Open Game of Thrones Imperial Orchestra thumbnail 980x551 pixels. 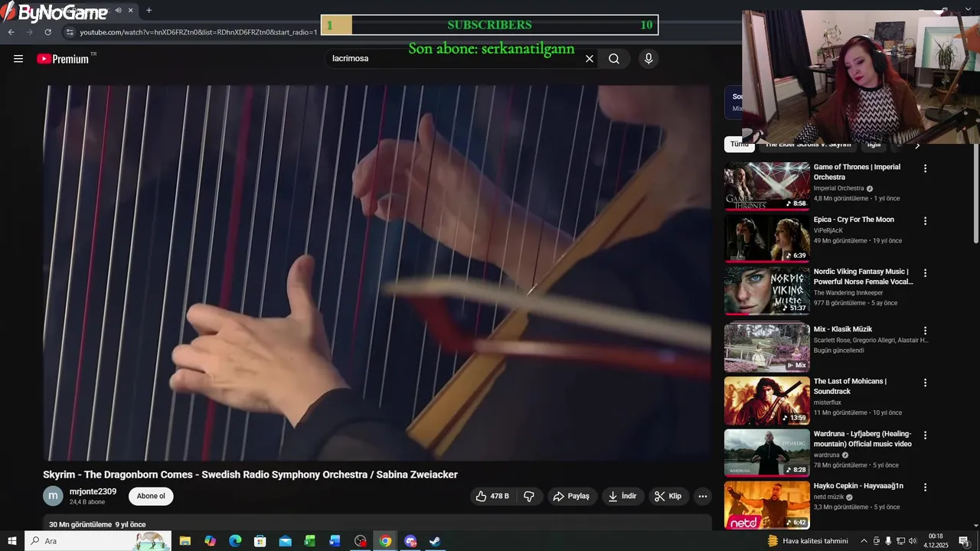(767, 186)
